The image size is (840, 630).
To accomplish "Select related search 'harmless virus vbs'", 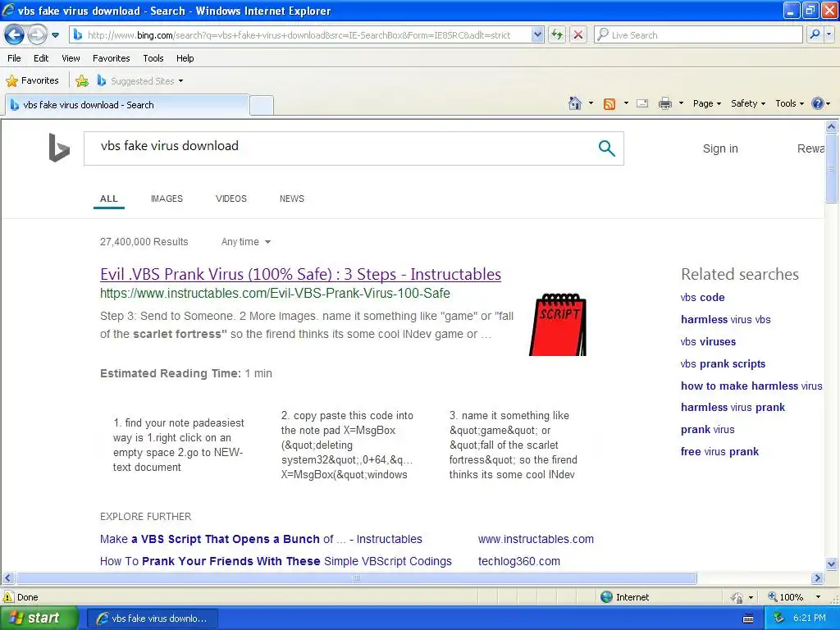I will click(726, 320).
